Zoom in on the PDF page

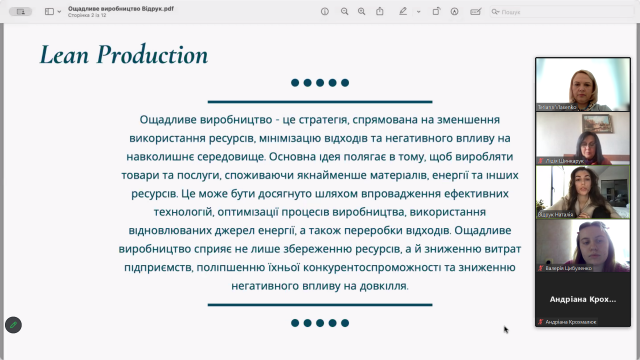click(362, 12)
